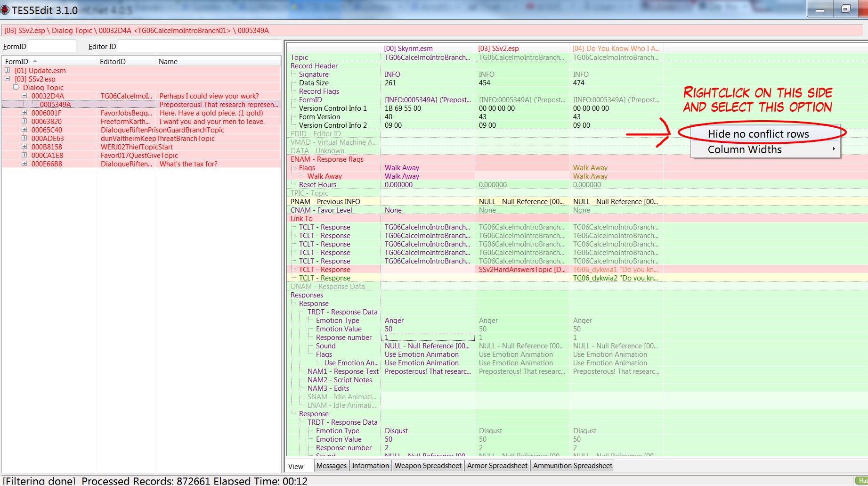The width and height of the screenshot is (868, 486).
Task: Click the FormID filter input field
Action: (x=52, y=46)
